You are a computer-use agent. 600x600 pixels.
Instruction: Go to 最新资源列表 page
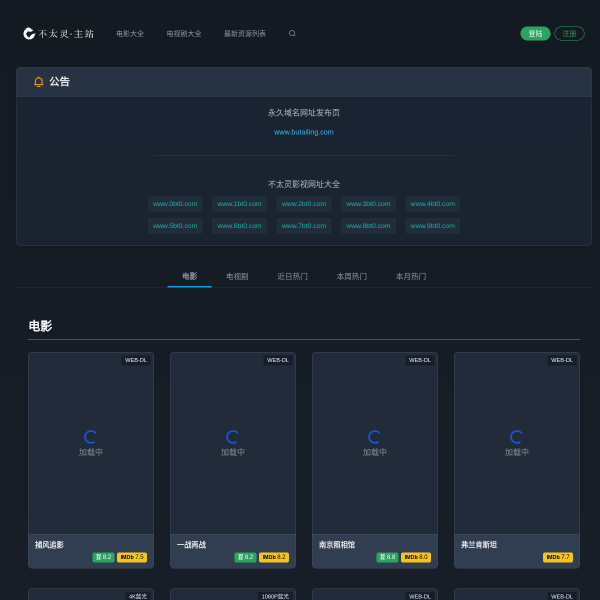[x=245, y=33]
